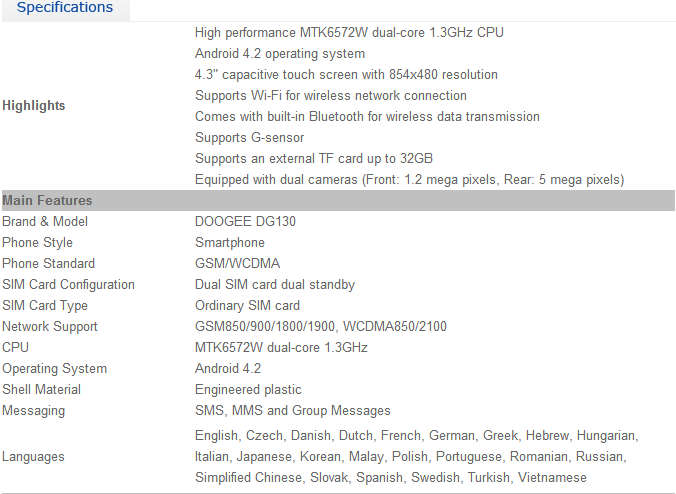Click the 'Engineered plastic' value
676x494 pixels.
(x=248, y=390)
